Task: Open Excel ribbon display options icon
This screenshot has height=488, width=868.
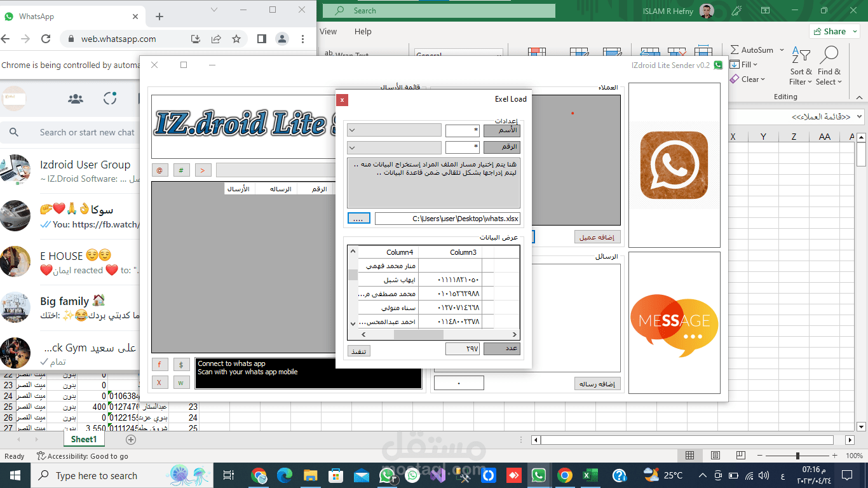Action: point(765,11)
